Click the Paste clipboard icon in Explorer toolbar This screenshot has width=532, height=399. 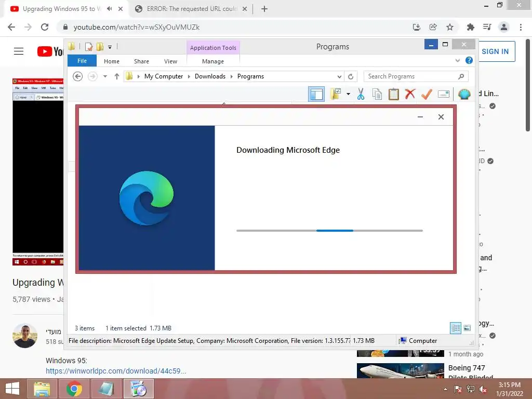(394, 94)
